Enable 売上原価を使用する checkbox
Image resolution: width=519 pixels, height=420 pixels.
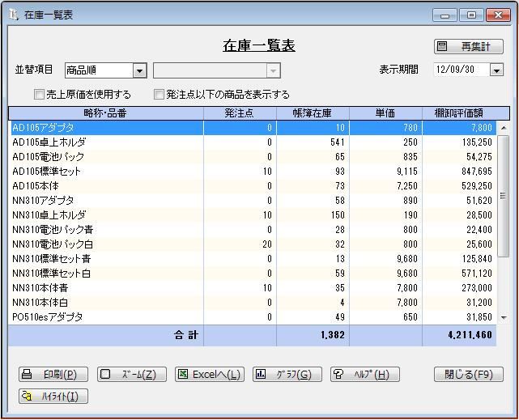(39, 95)
